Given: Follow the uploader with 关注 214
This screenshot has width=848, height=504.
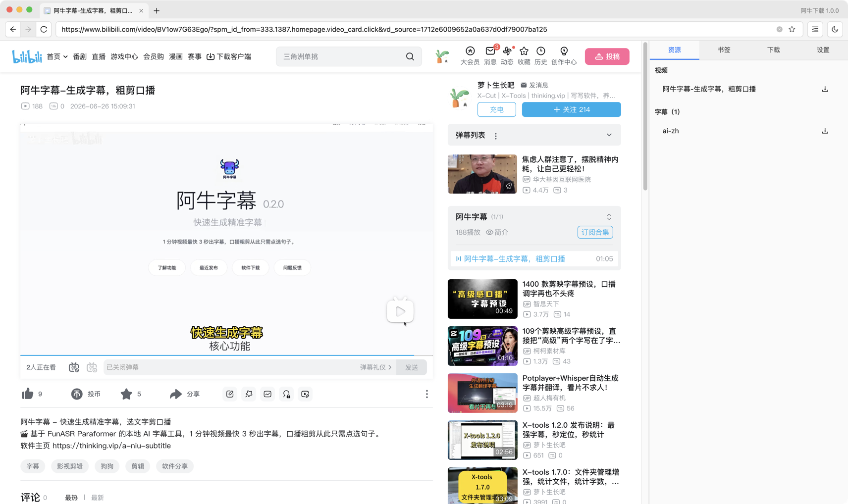Looking at the screenshot, I should pyautogui.click(x=572, y=109).
